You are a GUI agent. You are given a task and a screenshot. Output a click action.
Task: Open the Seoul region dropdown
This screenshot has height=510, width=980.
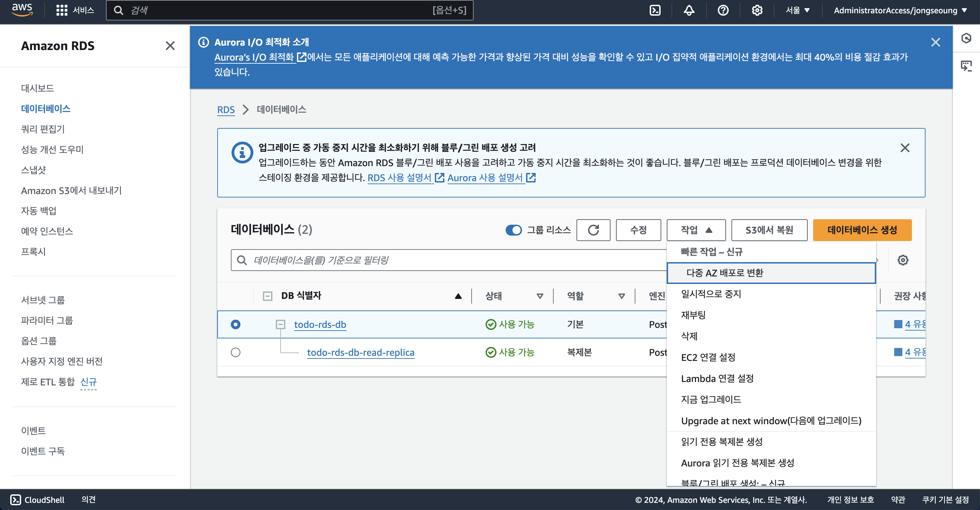(798, 10)
